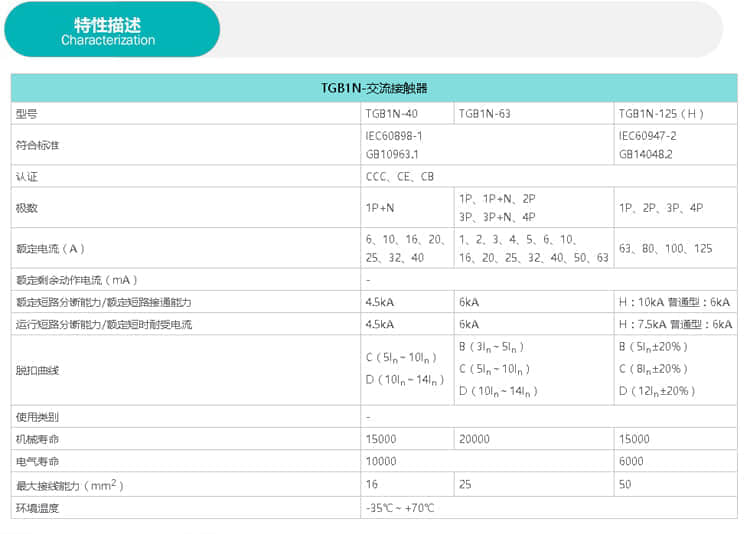Screen dimensions: 750x534
Task: Select the B（5In±20%）trip curve text
Action: (x=653, y=347)
